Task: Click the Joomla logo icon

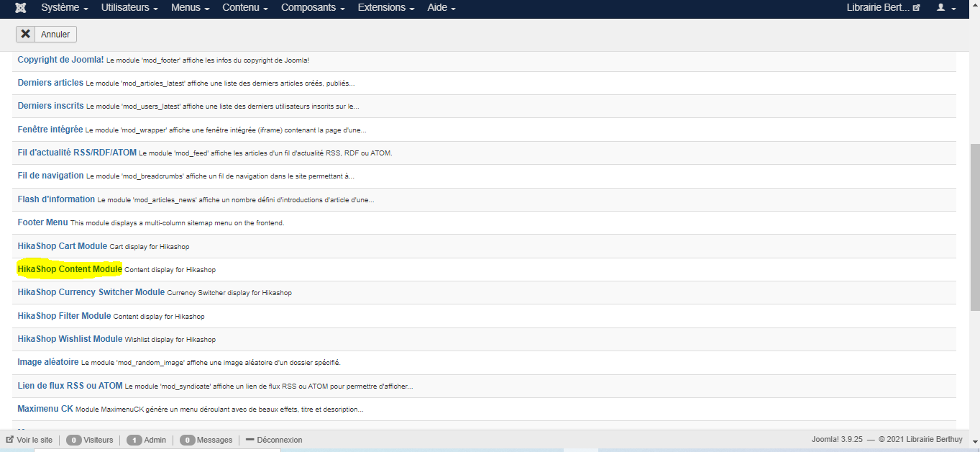Action: 21,8
